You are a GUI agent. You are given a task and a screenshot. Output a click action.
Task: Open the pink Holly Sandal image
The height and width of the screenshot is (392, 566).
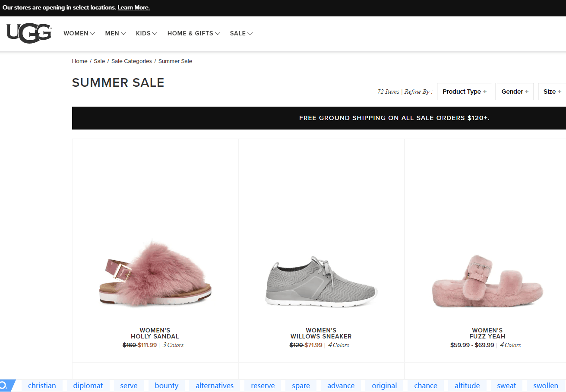(x=155, y=273)
